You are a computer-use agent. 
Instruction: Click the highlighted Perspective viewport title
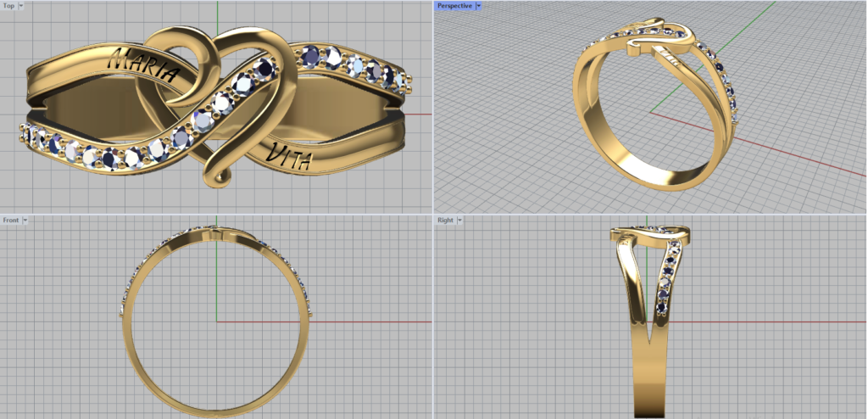pos(454,6)
